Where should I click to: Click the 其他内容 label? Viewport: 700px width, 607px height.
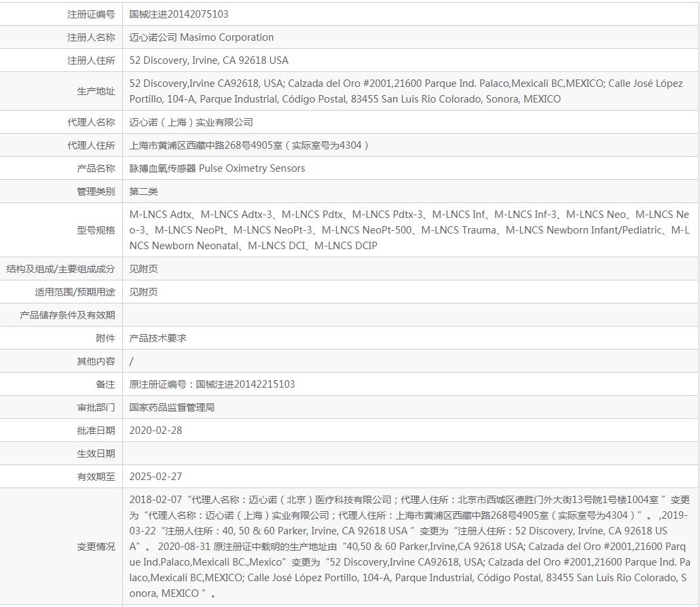pyautogui.click(x=96, y=361)
